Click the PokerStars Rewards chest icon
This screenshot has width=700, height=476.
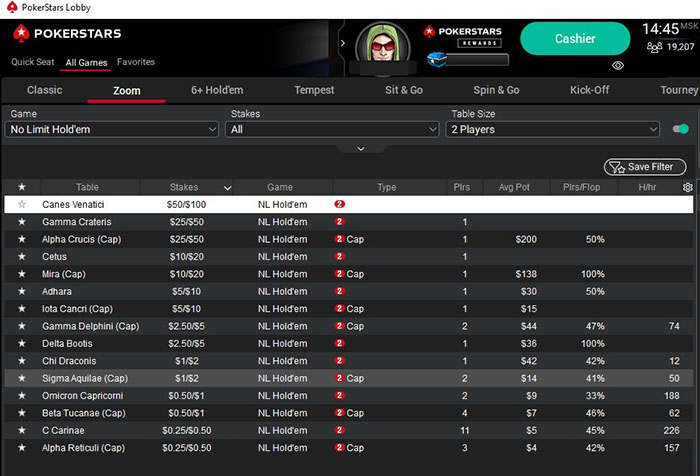click(437, 59)
